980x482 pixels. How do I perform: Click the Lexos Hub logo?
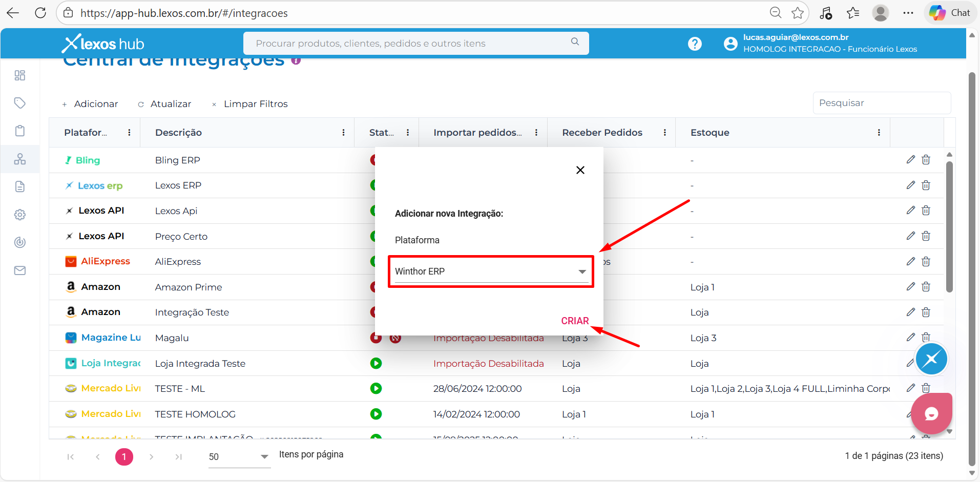103,44
